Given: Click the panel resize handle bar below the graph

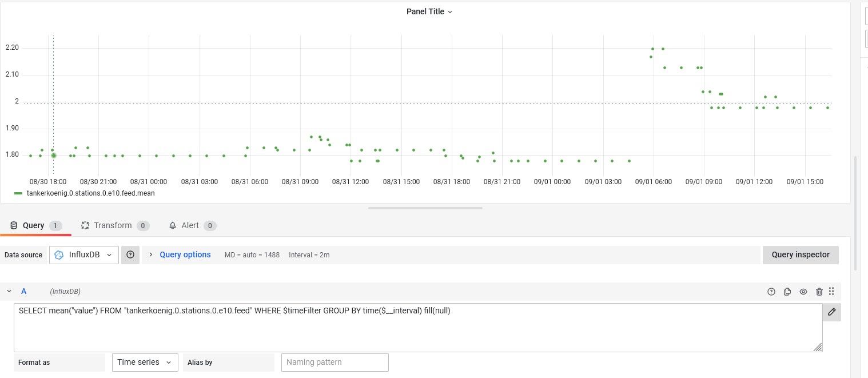Looking at the screenshot, I should point(425,208).
